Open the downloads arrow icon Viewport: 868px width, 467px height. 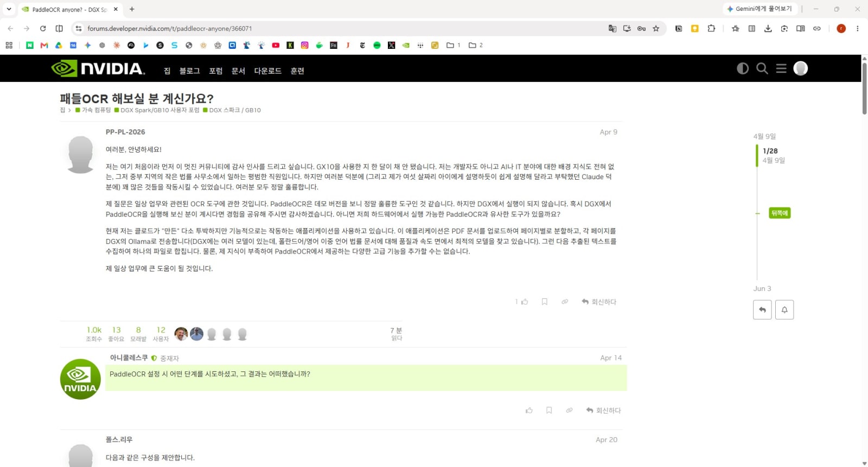[768, 28]
